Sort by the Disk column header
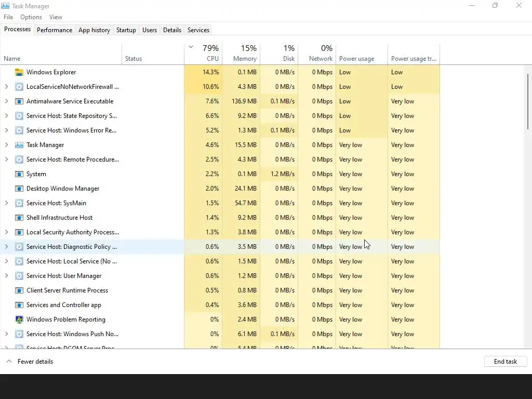Screen dimensions: 532x399 click(x=279, y=54)
